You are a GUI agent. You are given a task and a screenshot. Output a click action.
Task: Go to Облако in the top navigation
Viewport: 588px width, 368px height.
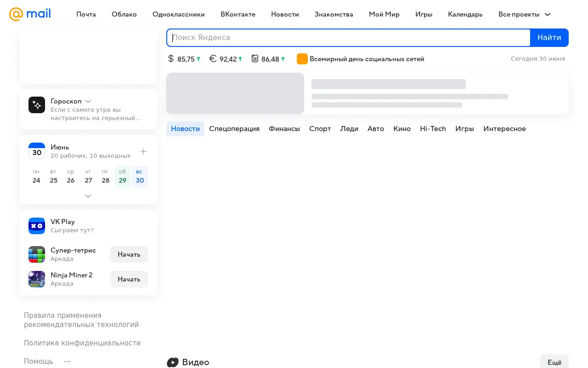(x=124, y=14)
